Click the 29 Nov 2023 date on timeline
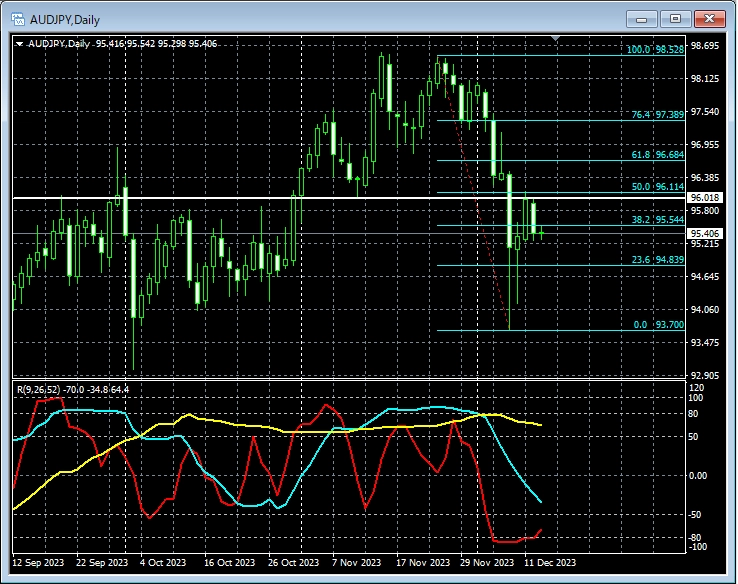 tap(487, 562)
